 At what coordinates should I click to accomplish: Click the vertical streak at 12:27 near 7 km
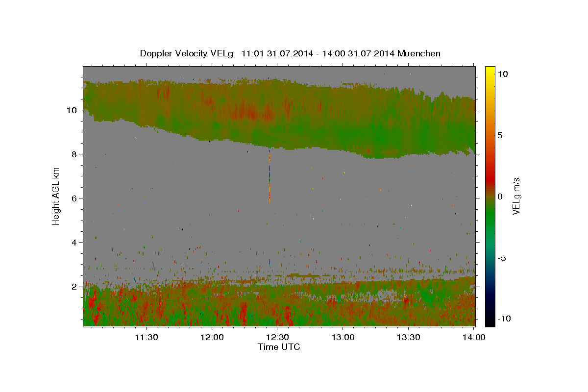click(x=269, y=175)
